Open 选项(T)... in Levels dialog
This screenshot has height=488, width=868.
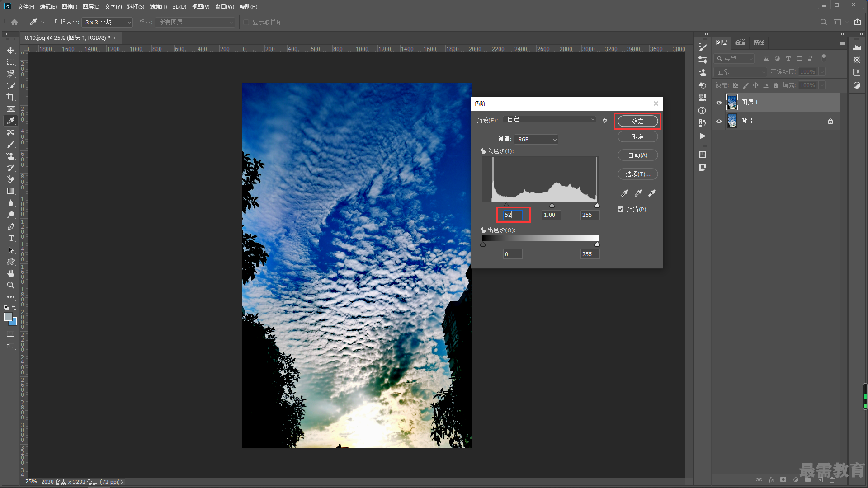pos(637,174)
